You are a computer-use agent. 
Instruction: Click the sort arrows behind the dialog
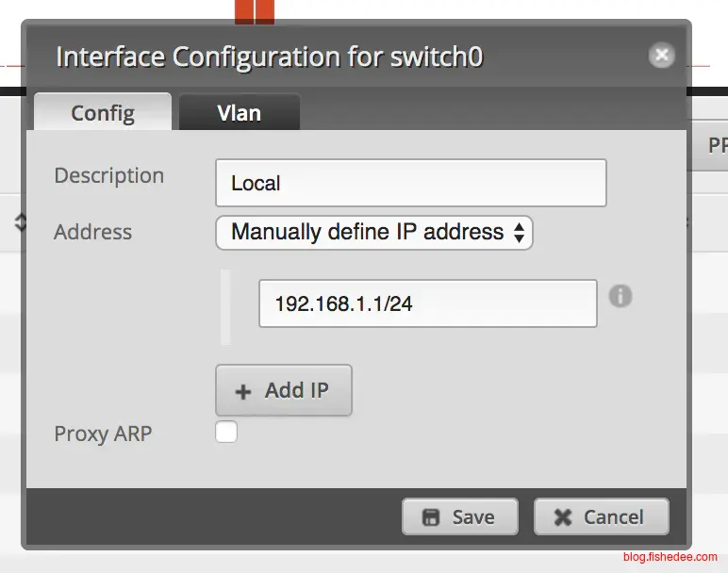pyautogui.click(x=20, y=223)
